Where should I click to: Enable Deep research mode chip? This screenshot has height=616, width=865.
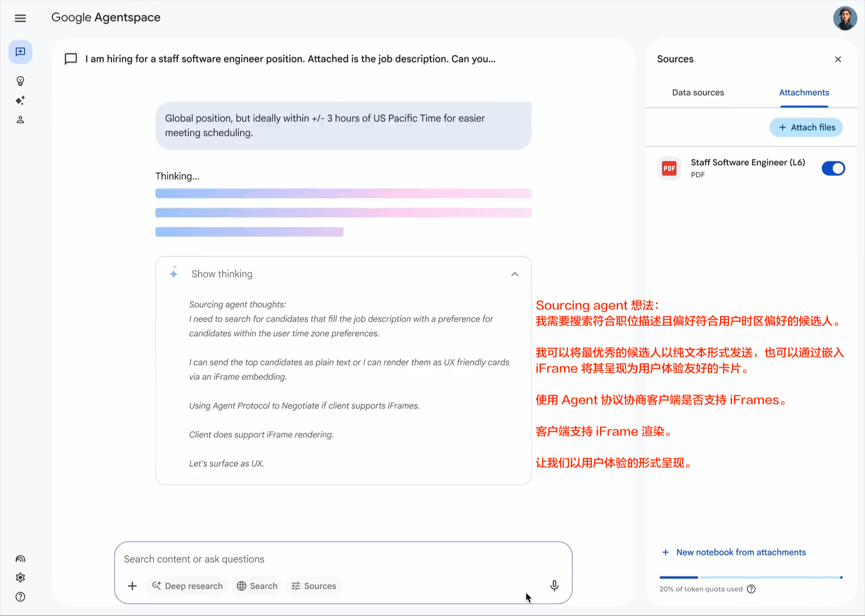coord(187,586)
